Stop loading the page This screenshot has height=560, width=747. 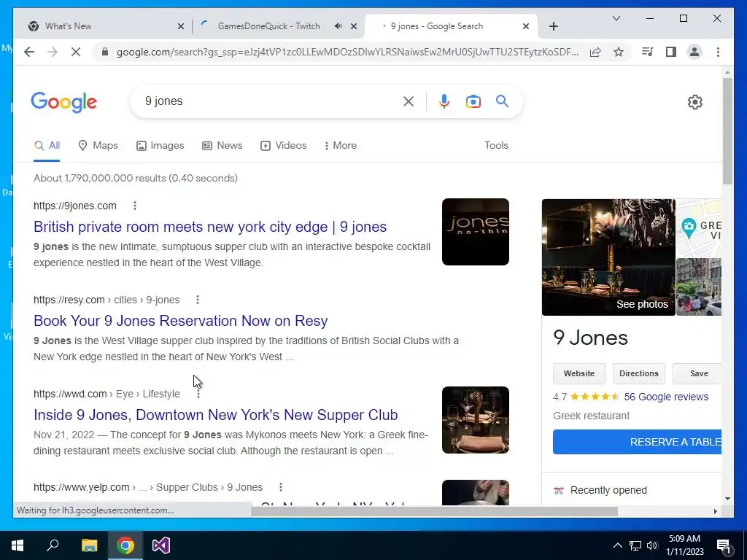click(76, 52)
